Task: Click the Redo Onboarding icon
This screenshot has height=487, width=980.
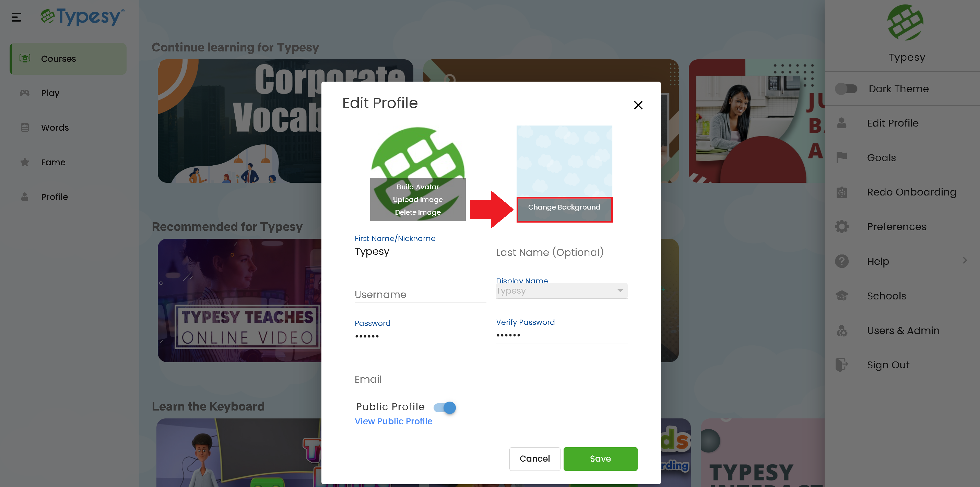Action: click(x=841, y=192)
